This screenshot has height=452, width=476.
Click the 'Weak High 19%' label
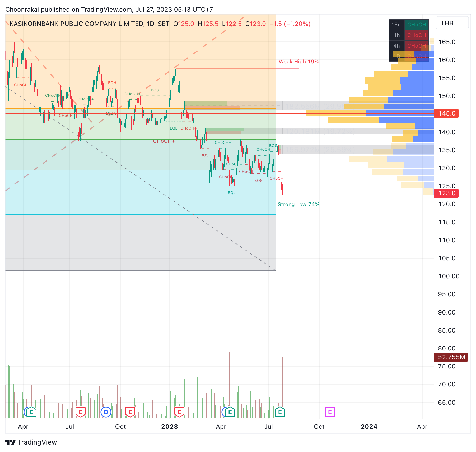click(299, 62)
